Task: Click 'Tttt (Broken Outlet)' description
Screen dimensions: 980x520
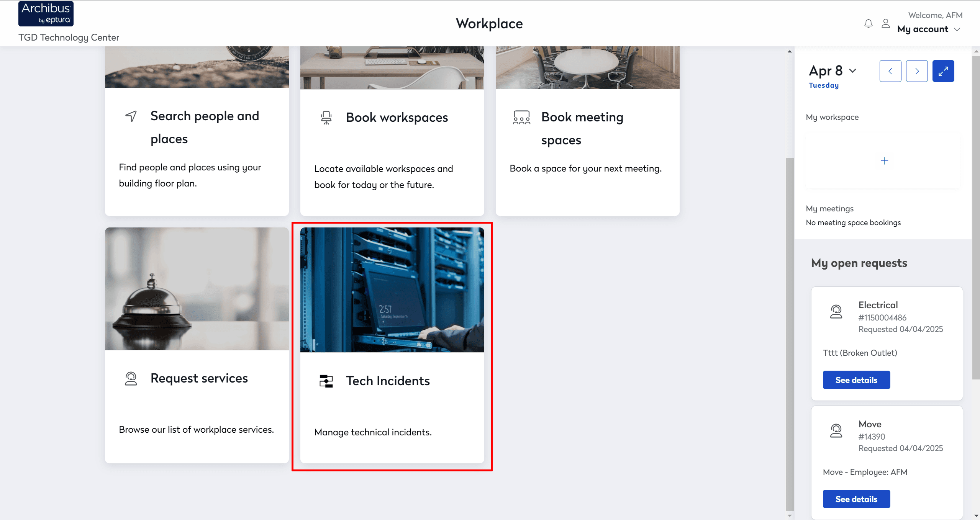Action: [860, 353]
